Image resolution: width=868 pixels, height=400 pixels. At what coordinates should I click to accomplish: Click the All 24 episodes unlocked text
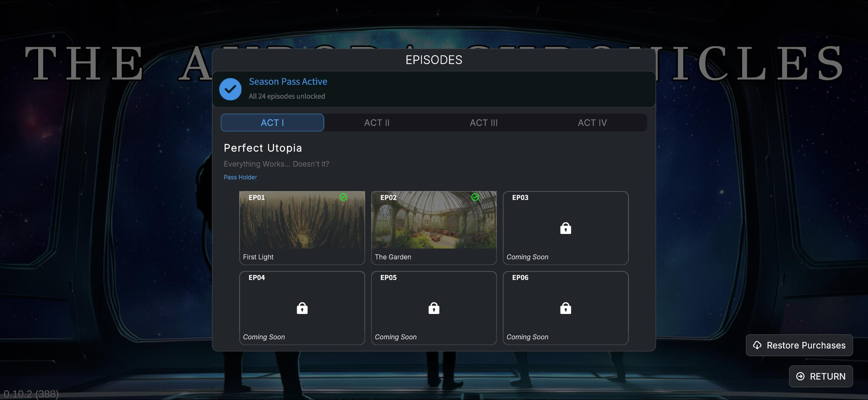coord(287,96)
